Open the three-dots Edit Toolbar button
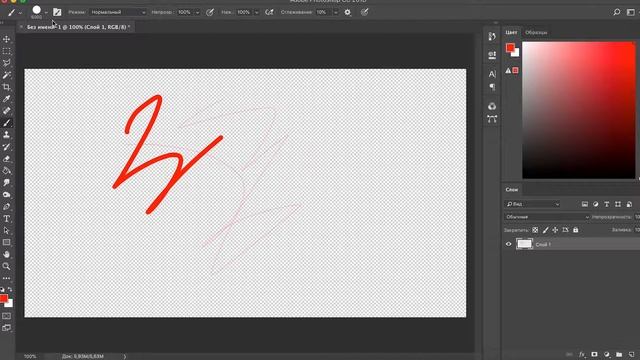 (x=7, y=278)
